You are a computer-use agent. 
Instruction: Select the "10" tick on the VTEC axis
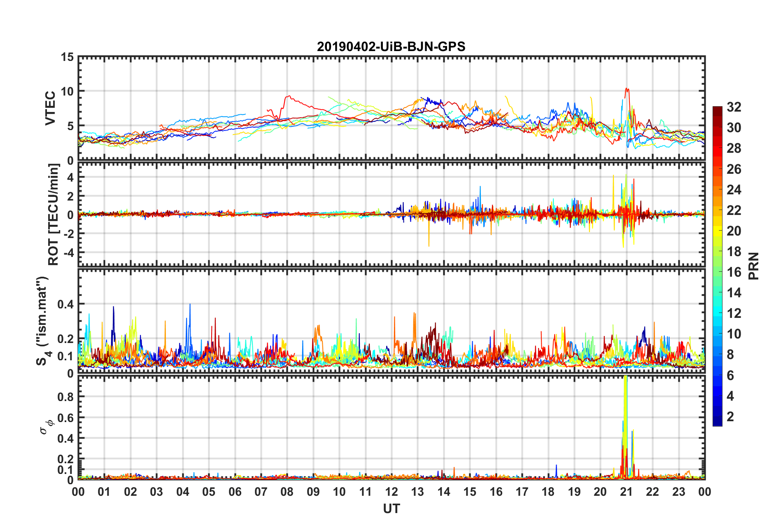[68, 91]
